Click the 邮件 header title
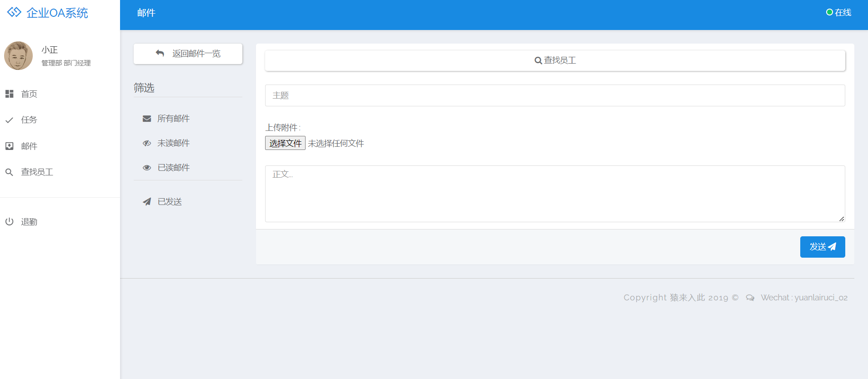 pos(146,13)
